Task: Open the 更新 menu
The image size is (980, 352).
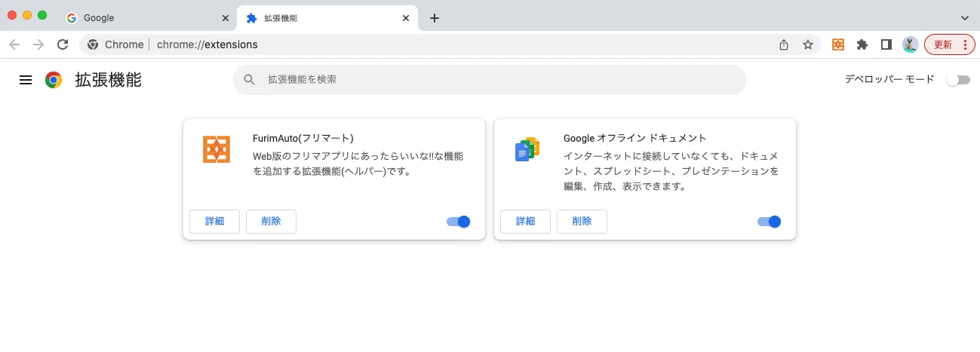Action: click(x=950, y=44)
